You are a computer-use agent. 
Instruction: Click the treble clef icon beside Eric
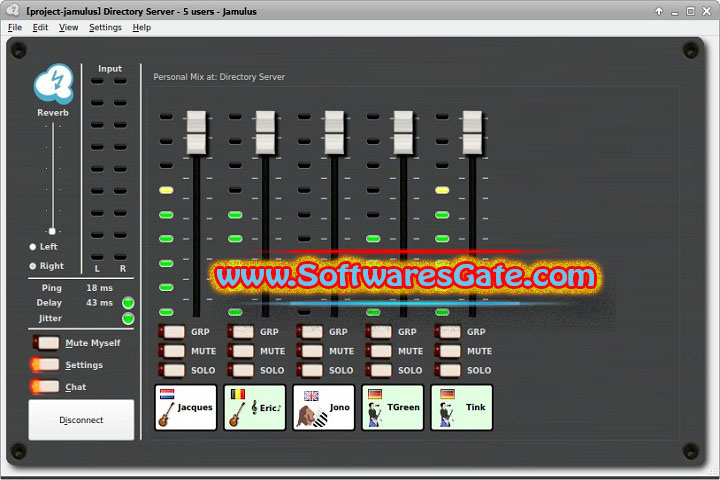[254, 407]
